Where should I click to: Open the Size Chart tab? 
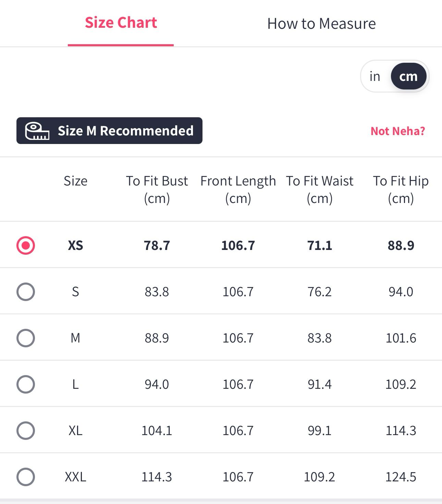click(121, 23)
